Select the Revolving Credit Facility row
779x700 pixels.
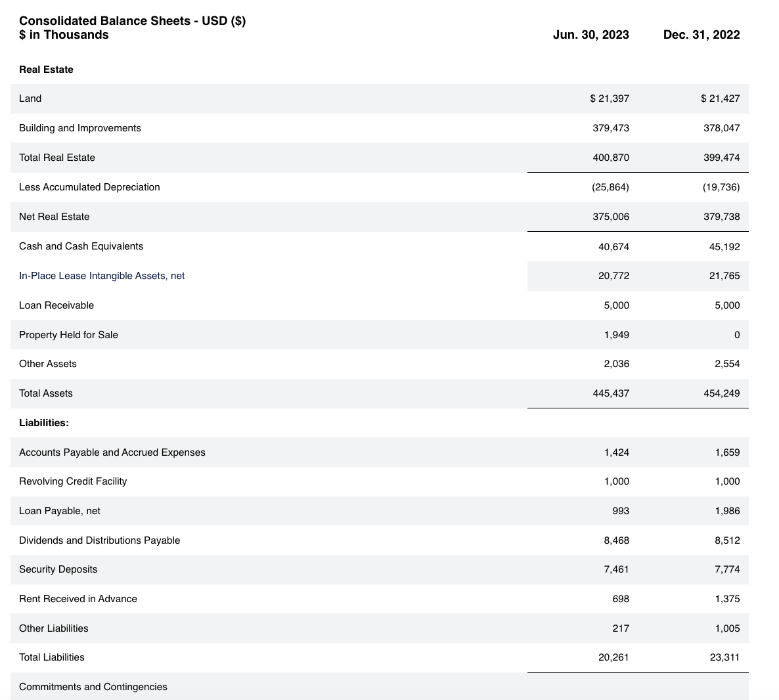[73, 481]
